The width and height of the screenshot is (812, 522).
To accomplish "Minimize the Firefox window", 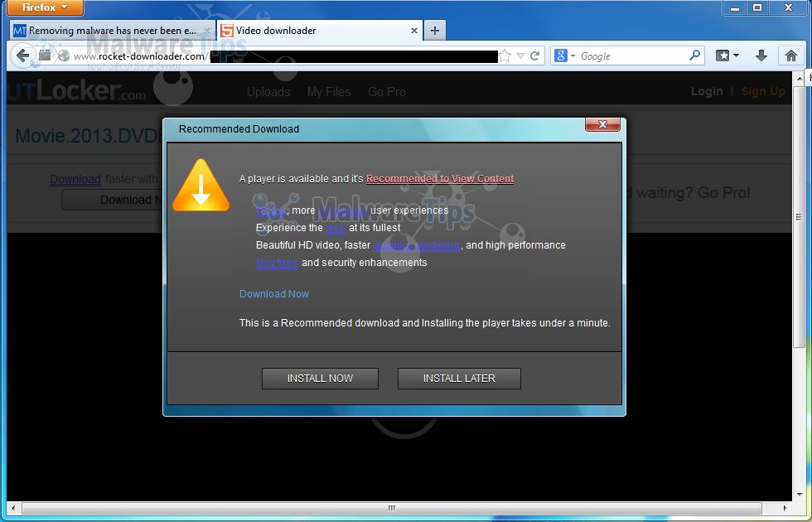I will [735, 7].
